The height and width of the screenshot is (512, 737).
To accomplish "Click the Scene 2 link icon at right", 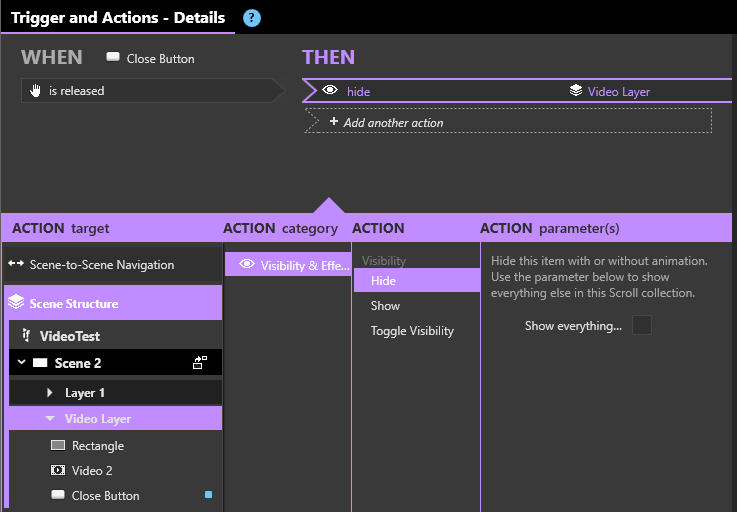I will (x=200, y=362).
